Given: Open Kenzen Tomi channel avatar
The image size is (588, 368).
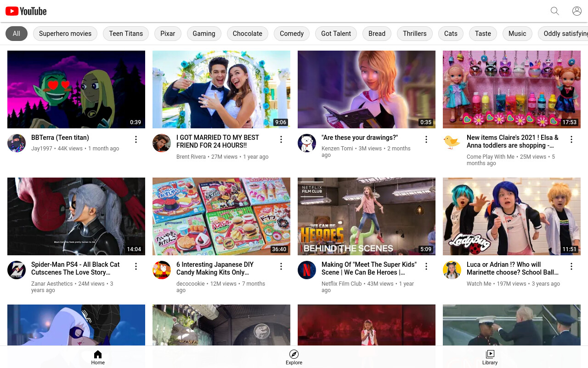Looking at the screenshot, I should click(x=307, y=143).
